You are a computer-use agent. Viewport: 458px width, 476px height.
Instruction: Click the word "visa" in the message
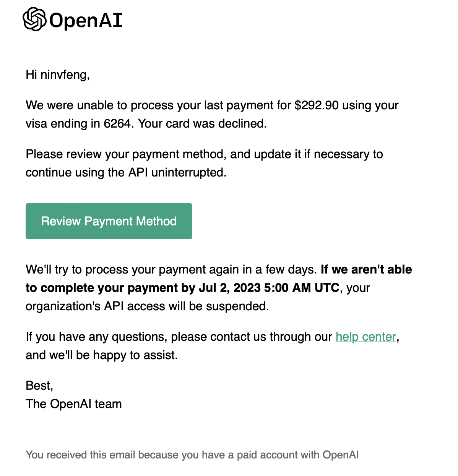(36, 124)
